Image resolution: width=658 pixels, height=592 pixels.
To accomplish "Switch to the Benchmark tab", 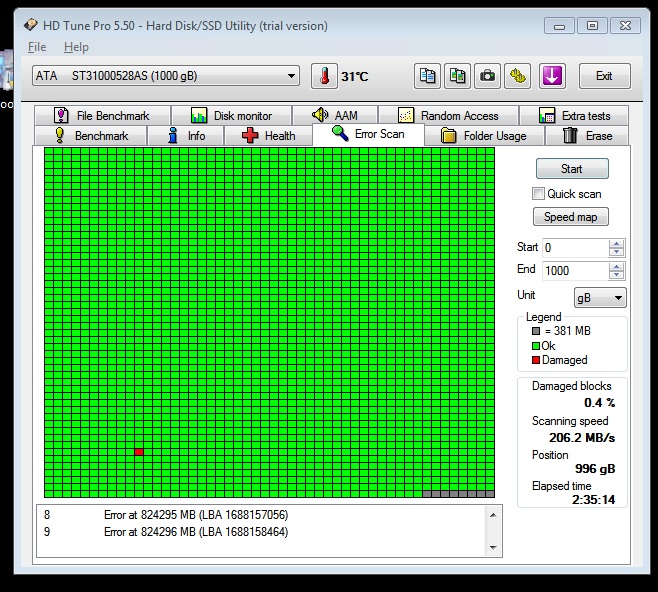I will click(91, 136).
